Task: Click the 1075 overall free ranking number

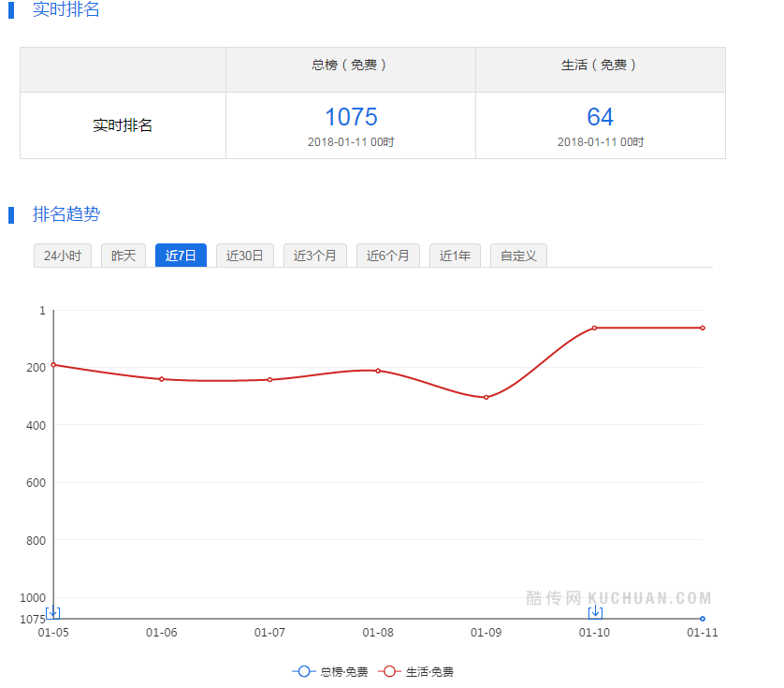Action: (351, 117)
